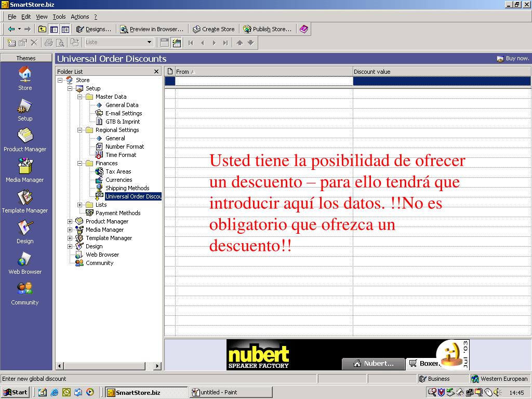
Task: Open the purple help book icon
Action: coord(304,29)
